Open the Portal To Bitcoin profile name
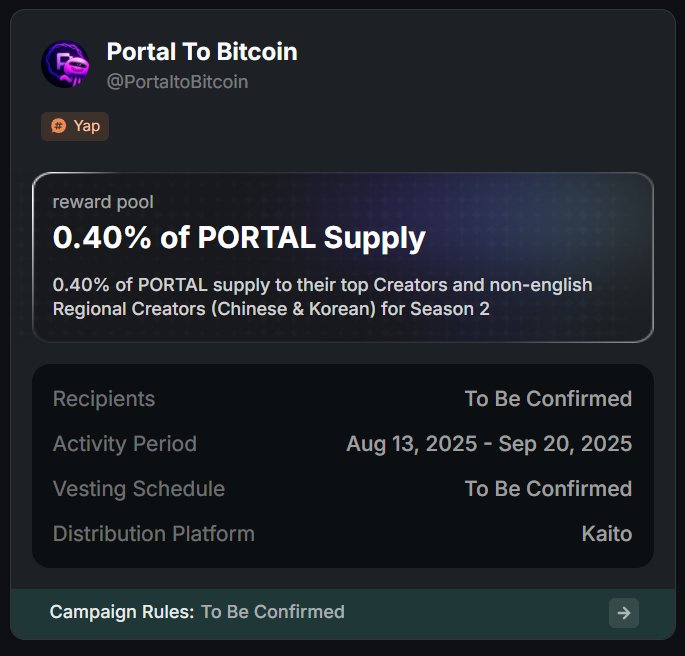The width and height of the screenshot is (685, 656). tap(202, 52)
